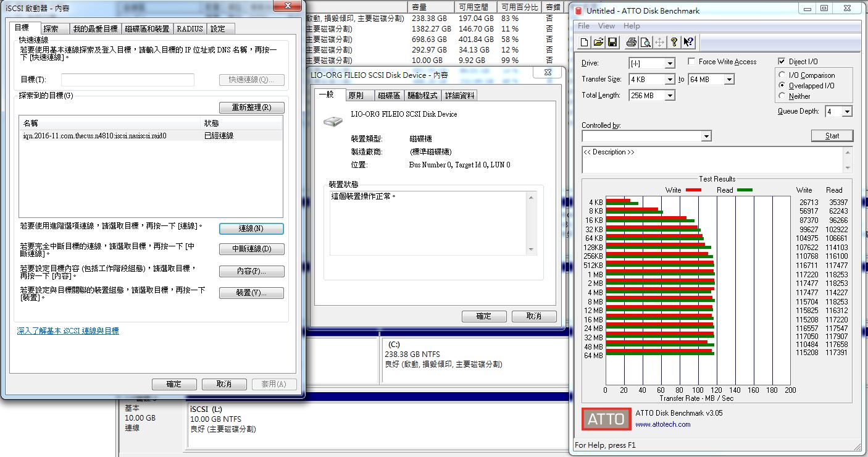Image resolution: width=868 pixels, height=457 pixels.
Task: Switch to the 我的最愛目標 tab
Action: click(95, 29)
